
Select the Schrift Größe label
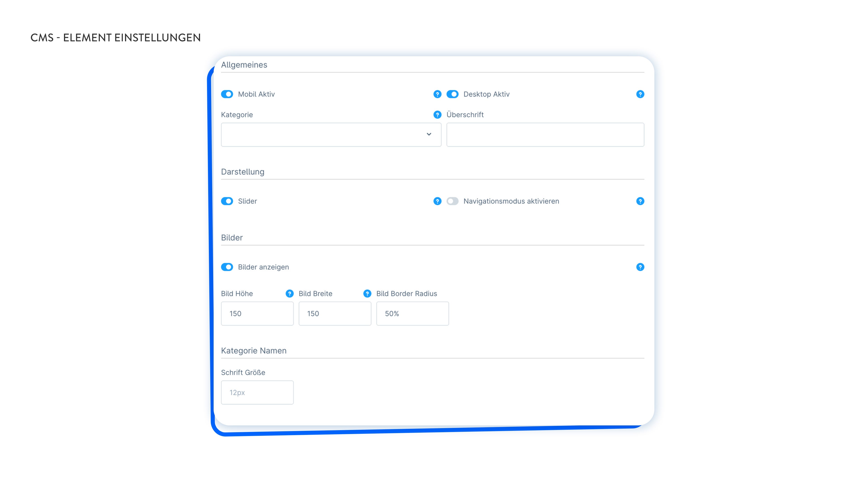(x=243, y=373)
